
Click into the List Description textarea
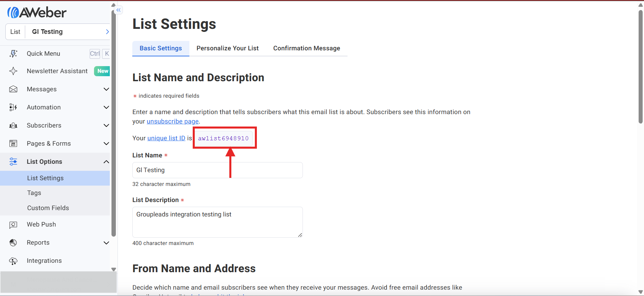[218, 222]
